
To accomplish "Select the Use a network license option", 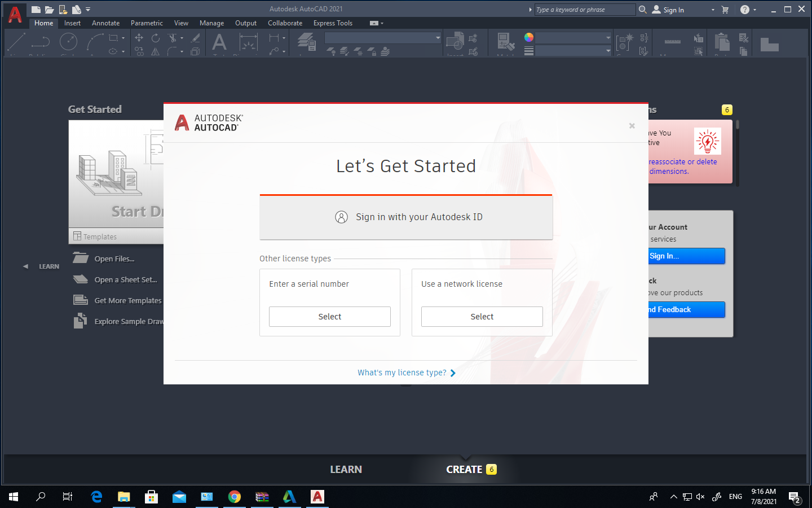I will point(482,317).
